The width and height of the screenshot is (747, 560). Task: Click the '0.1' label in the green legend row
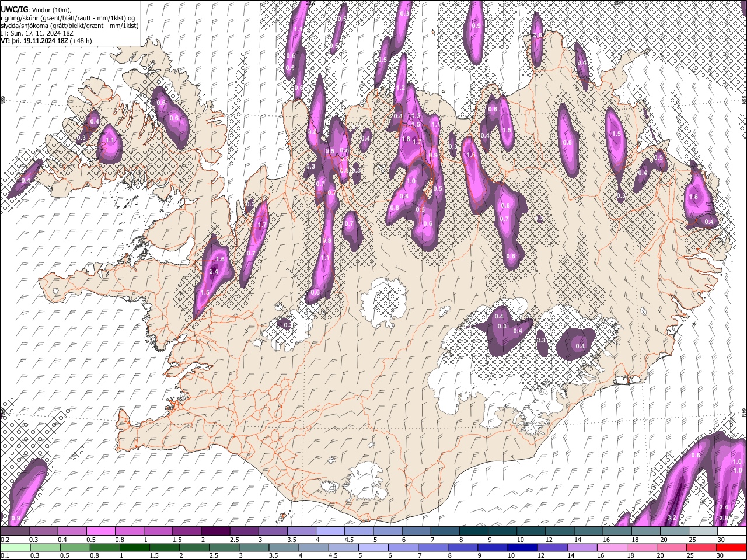click(x=4, y=556)
